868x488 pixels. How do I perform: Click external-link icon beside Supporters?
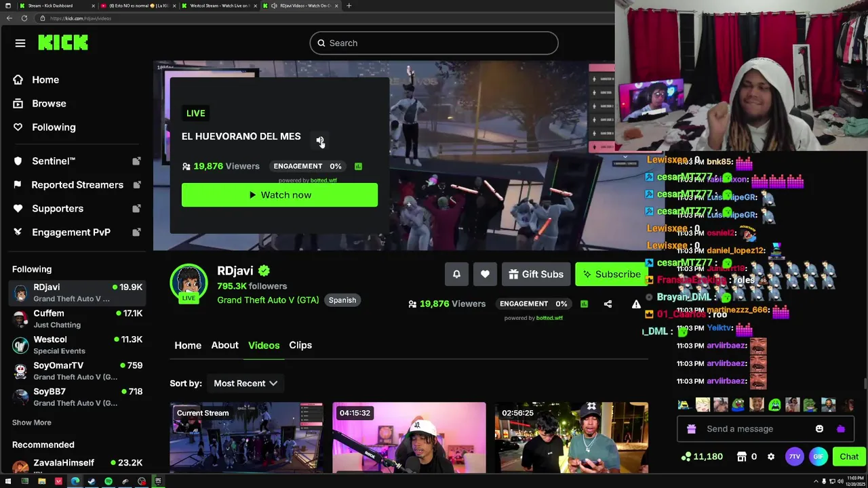click(x=136, y=209)
